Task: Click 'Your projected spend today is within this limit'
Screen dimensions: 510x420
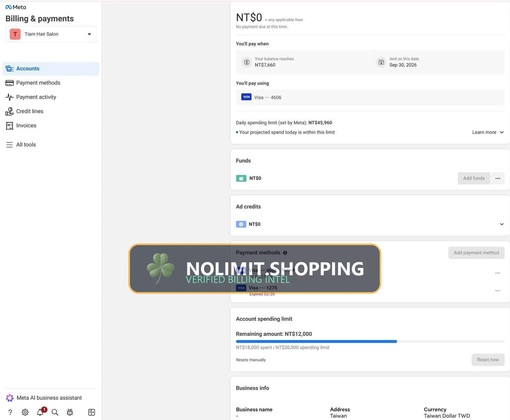Action: 287,132
